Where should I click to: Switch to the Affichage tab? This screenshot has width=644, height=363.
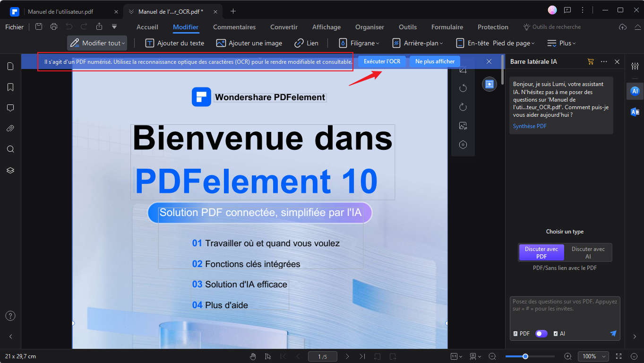click(x=326, y=27)
